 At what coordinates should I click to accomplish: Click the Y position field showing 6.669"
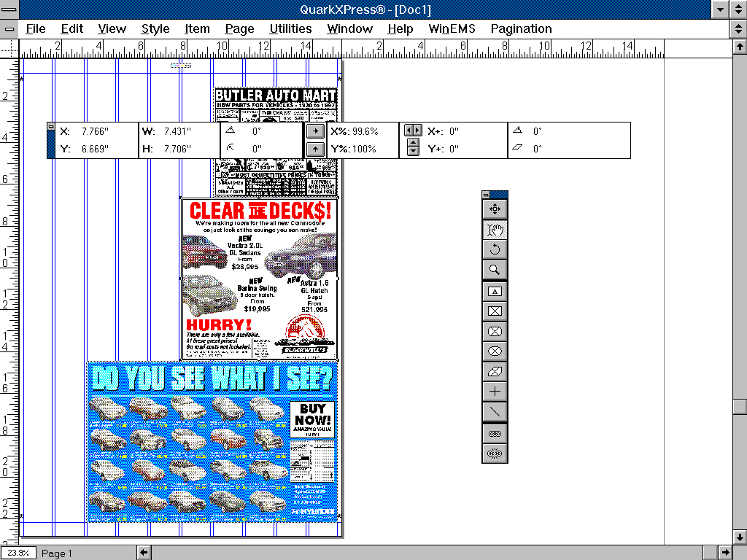click(x=95, y=149)
